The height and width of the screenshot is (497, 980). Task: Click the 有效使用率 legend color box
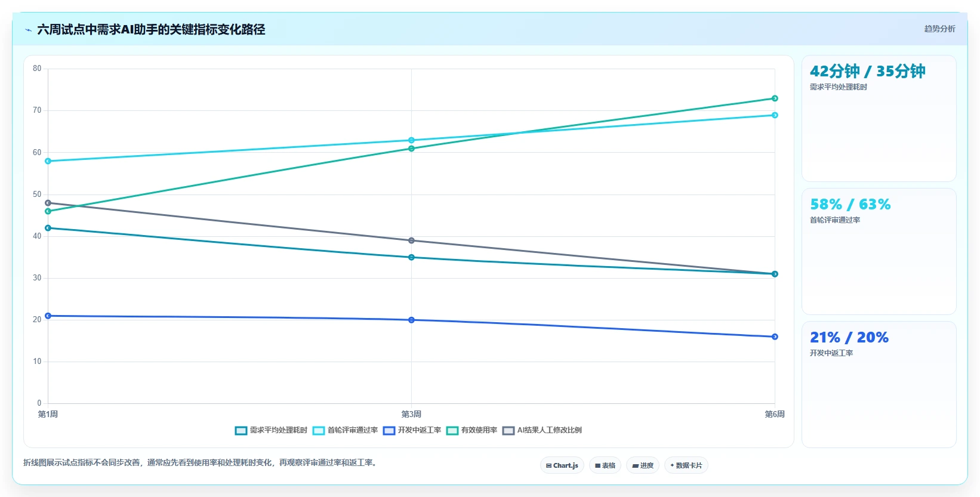(452, 430)
